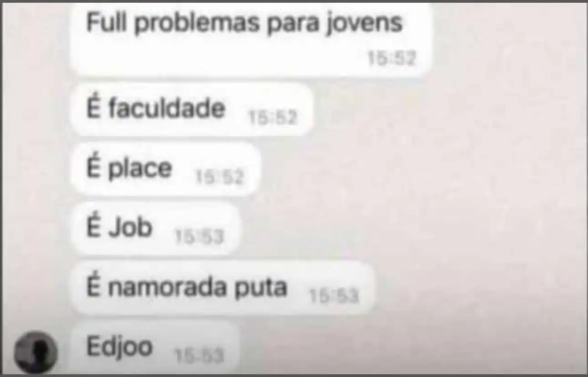Click the sender's profile avatar
Viewport: 588px width, 377px height.
pyautogui.click(x=36, y=352)
